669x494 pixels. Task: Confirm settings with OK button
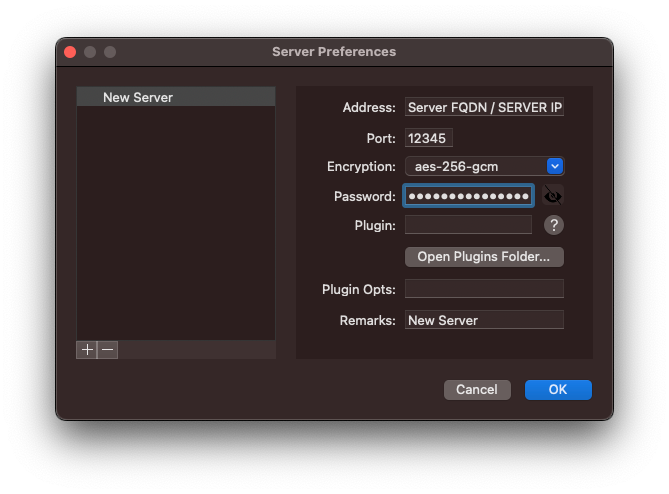pos(558,389)
